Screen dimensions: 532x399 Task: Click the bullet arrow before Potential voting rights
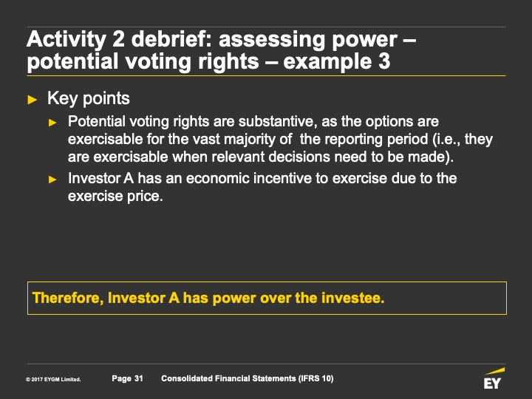(x=52, y=123)
